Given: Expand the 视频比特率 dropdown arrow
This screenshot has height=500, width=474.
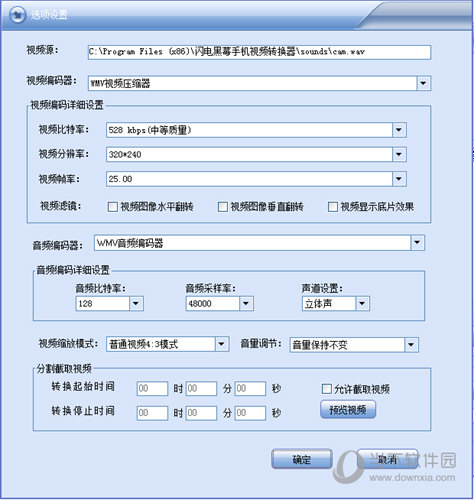Looking at the screenshot, I should tap(399, 130).
